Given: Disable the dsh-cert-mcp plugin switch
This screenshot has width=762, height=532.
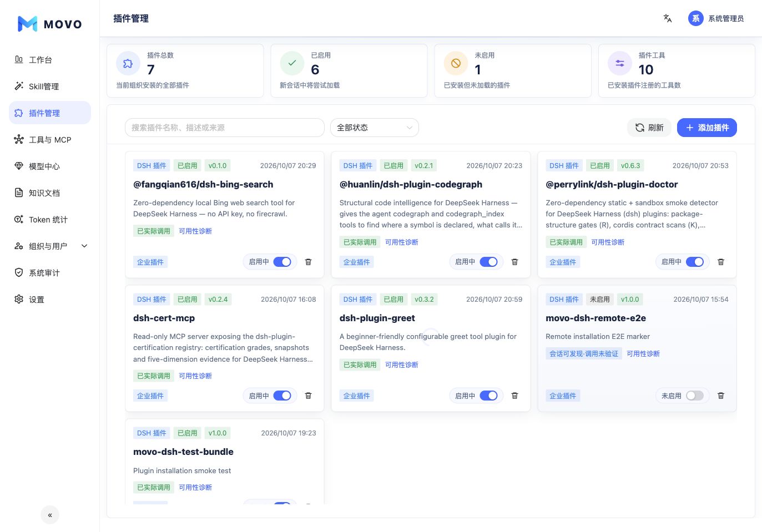Looking at the screenshot, I should 282,396.
